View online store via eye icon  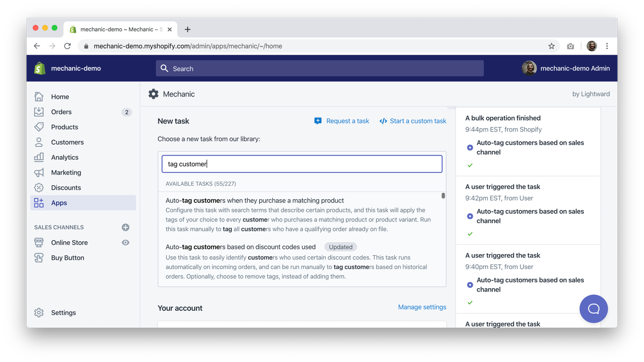click(126, 243)
